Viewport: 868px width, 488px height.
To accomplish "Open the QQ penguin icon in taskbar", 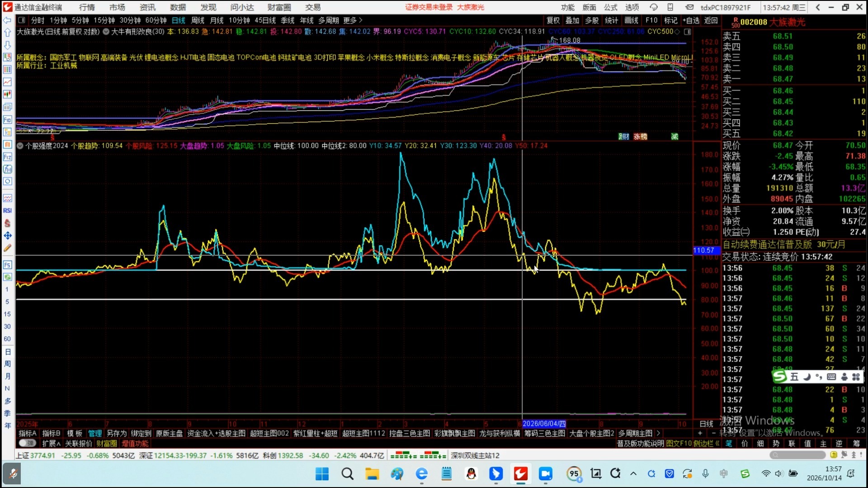I will point(471,474).
